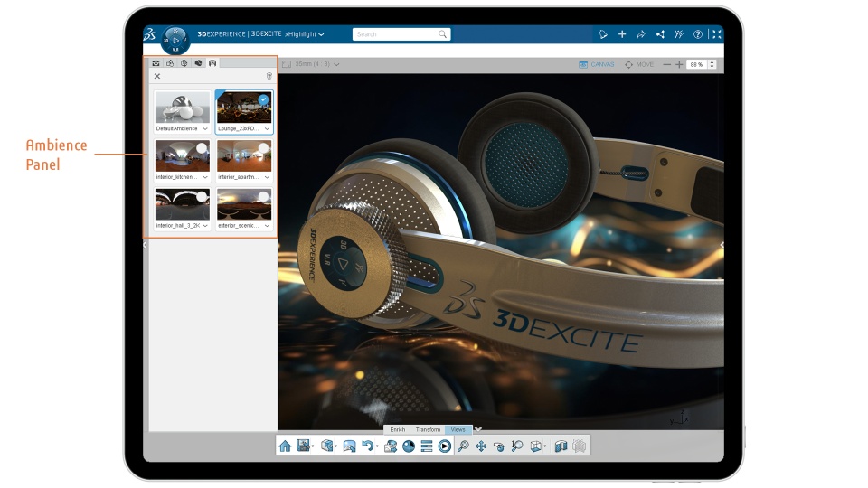
Task: Click the 88 % zoom value field
Action: [697, 65]
